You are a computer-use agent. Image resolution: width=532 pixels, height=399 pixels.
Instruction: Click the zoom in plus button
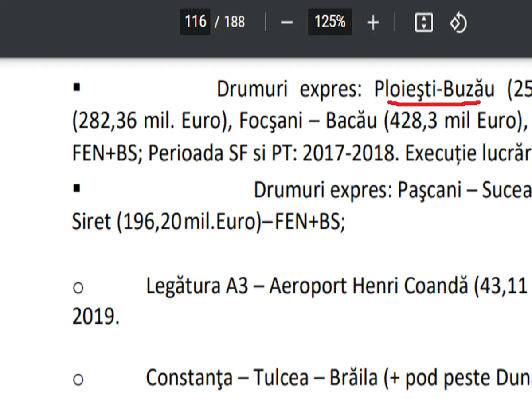[x=373, y=23]
